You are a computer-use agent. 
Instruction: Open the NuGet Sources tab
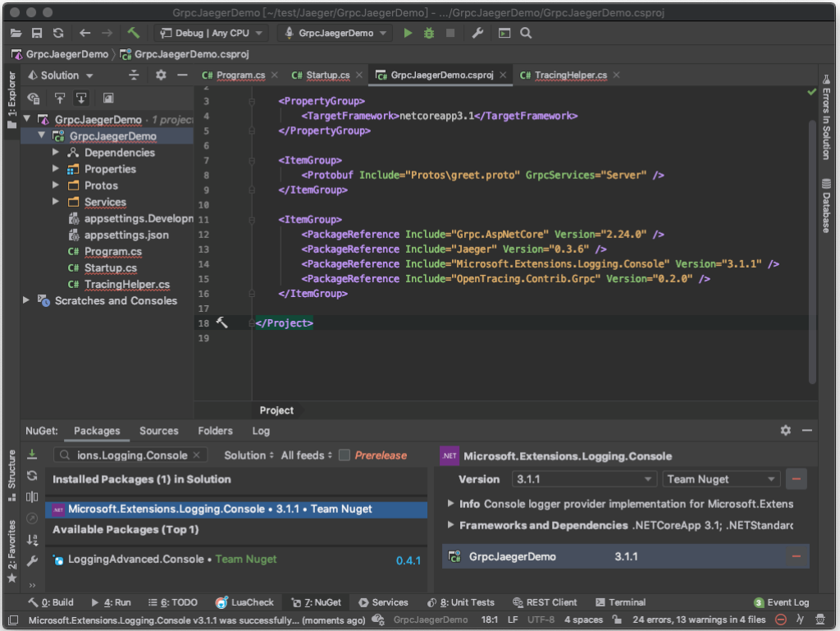(158, 431)
